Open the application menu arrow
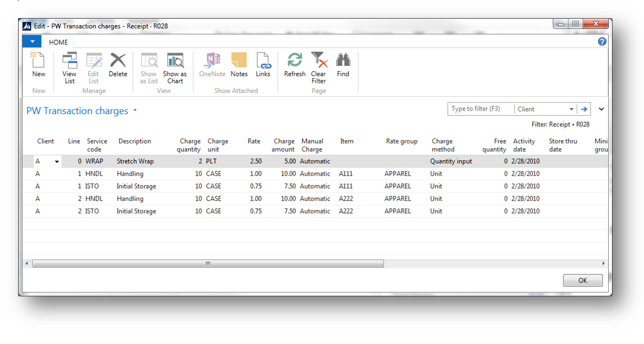Screen dimensions: 644x344 point(31,42)
